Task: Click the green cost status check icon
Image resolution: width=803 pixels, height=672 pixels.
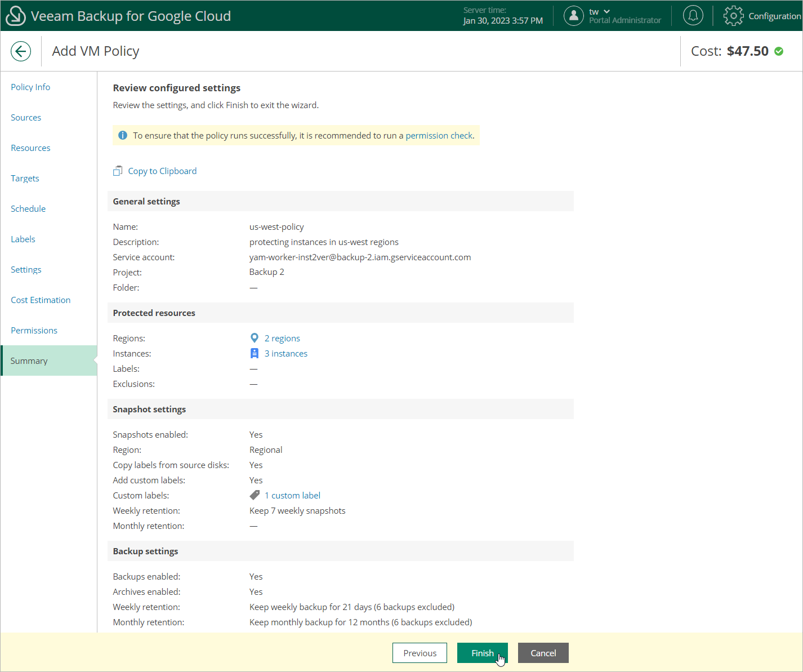Action: pyautogui.click(x=779, y=51)
